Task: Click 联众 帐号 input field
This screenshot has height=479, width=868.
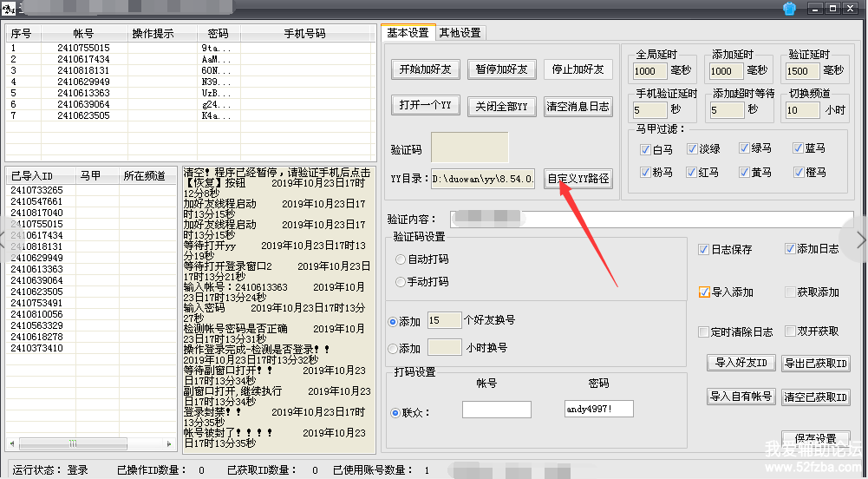Action: 497,410
